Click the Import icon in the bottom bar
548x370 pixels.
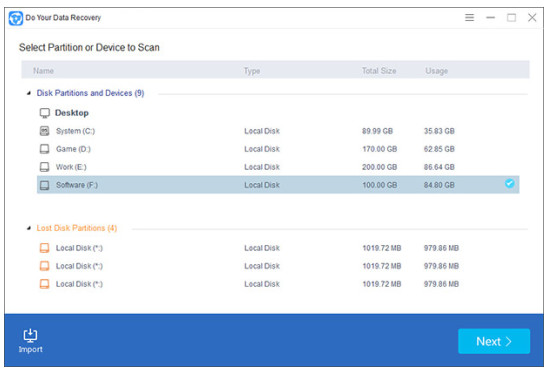[x=30, y=335]
